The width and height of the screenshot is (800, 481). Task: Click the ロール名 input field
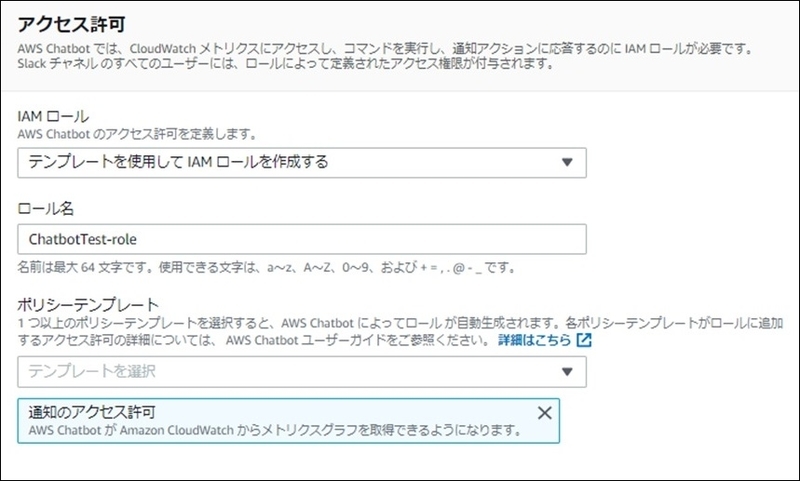[302, 239]
